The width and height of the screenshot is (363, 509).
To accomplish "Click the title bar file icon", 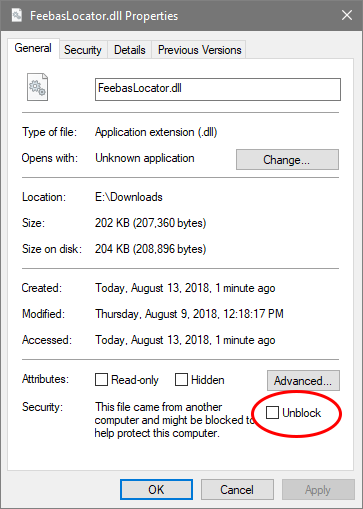I will pyautogui.click(x=17, y=15).
